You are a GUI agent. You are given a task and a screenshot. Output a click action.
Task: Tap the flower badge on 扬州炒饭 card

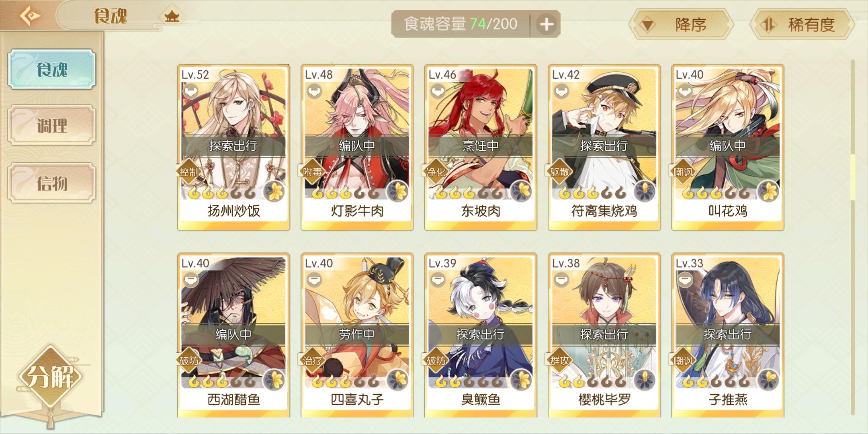pyautogui.click(x=275, y=190)
